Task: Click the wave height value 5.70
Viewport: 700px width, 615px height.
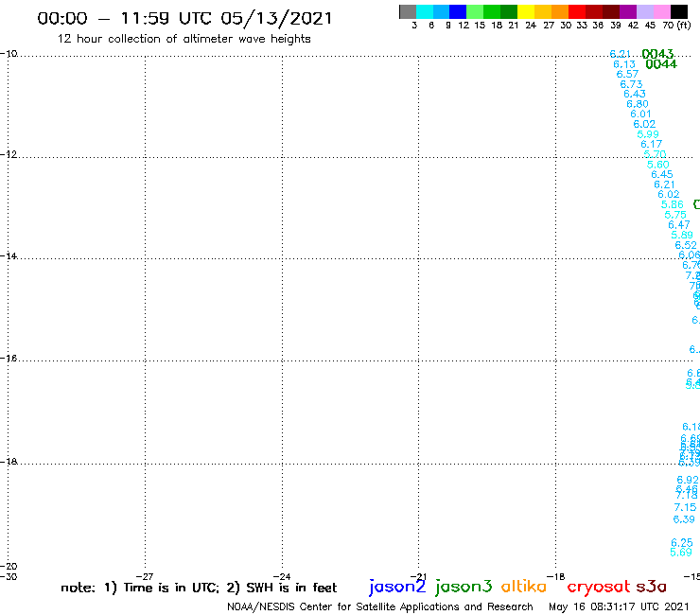Action: (655, 154)
